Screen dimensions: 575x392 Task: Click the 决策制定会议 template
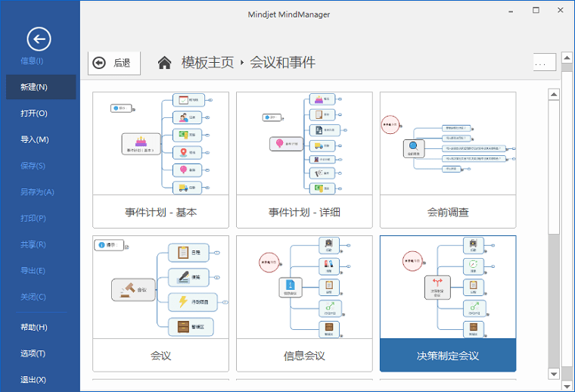(448, 303)
